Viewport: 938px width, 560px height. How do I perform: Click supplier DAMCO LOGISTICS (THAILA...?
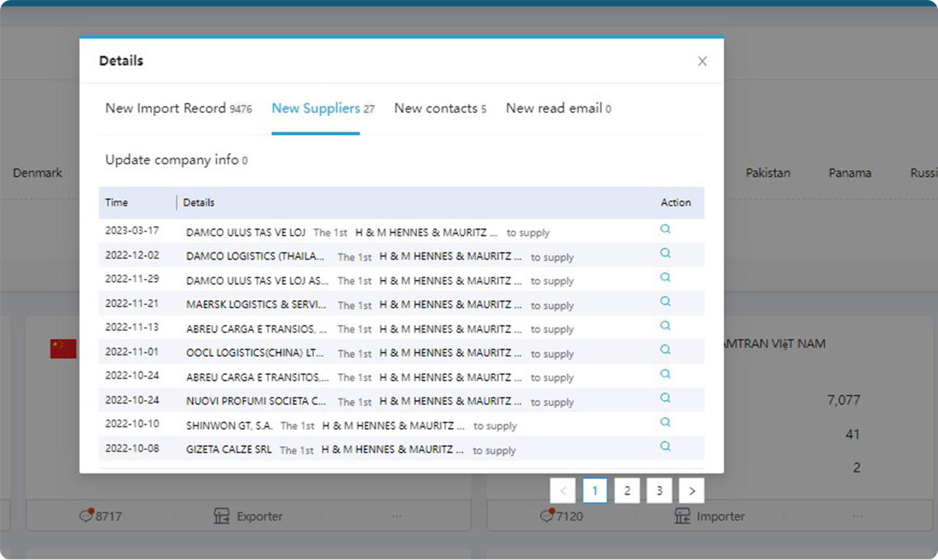(x=255, y=256)
